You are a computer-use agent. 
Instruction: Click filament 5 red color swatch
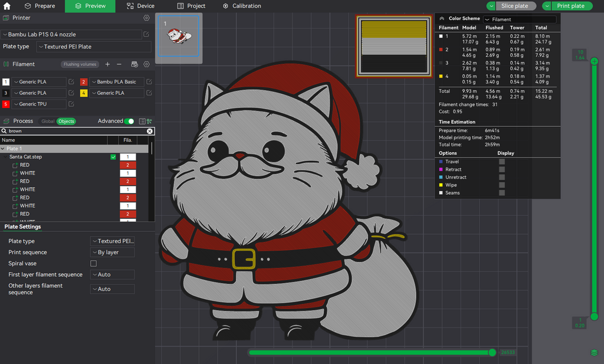pyautogui.click(x=6, y=104)
